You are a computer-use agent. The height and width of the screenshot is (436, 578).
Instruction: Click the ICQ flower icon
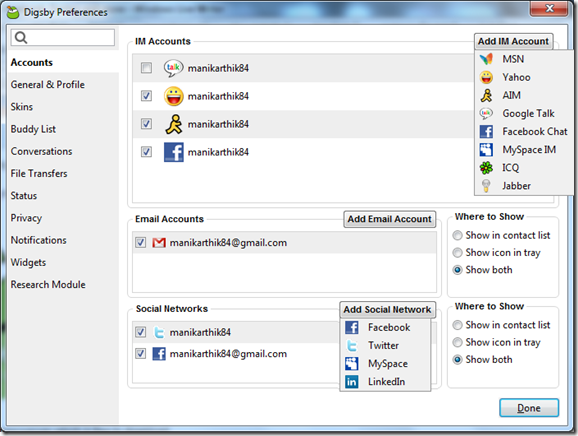pyautogui.click(x=486, y=168)
